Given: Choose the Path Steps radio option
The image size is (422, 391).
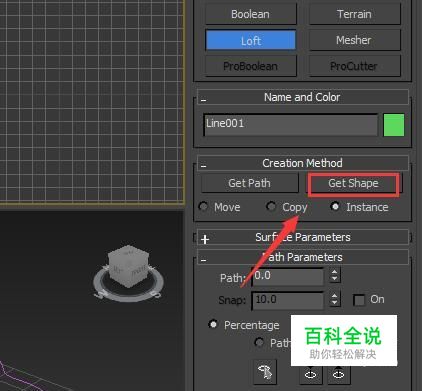Looking at the screenshot, I should [259, 342].
